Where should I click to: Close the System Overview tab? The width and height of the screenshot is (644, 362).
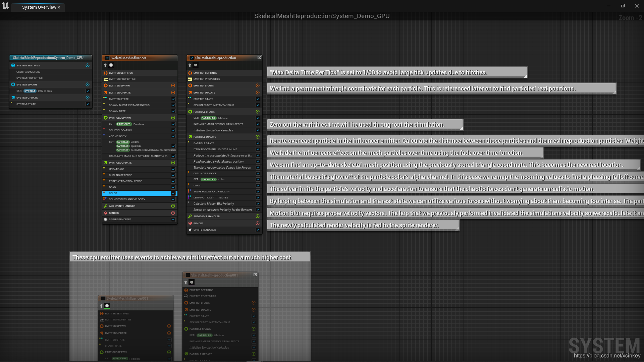tap(59, 7)
